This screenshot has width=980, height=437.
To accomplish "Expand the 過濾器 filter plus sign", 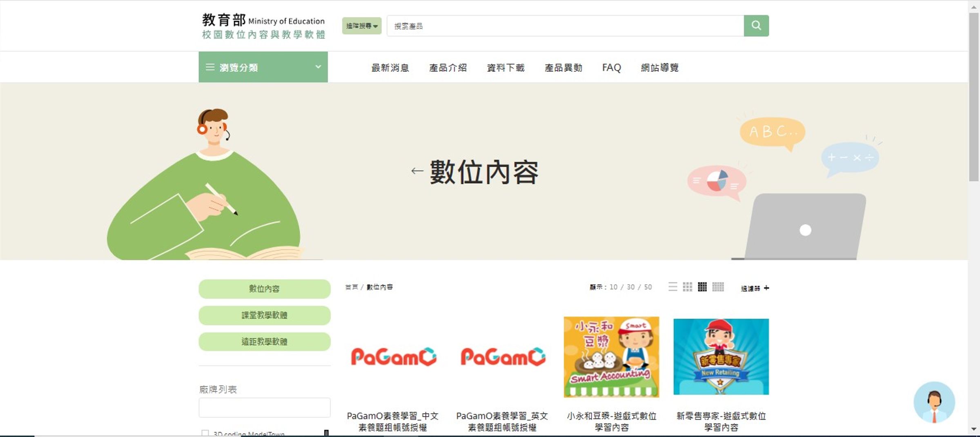I will tap(766, 288).
